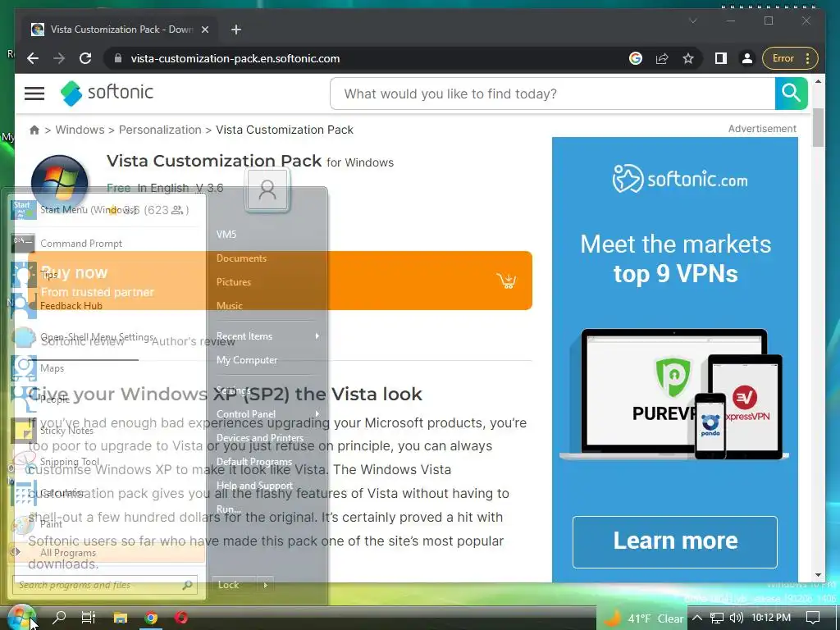
Task: Open Softonic hamburger menu
Action: [x=34, y=94]
